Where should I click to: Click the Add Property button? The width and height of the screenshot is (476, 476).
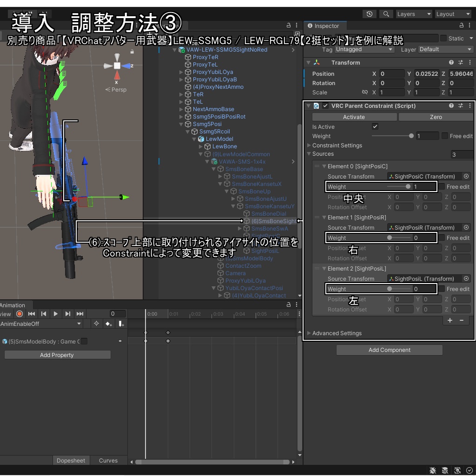tap(57, 355)
